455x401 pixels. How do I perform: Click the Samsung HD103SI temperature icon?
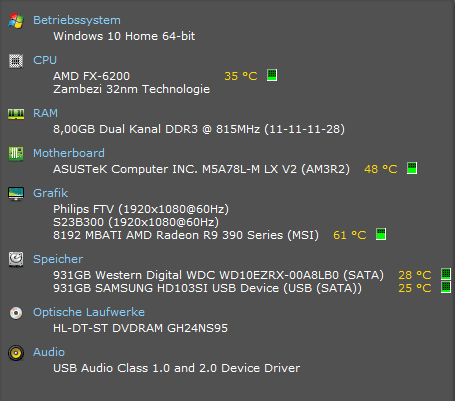pos(446,287)
